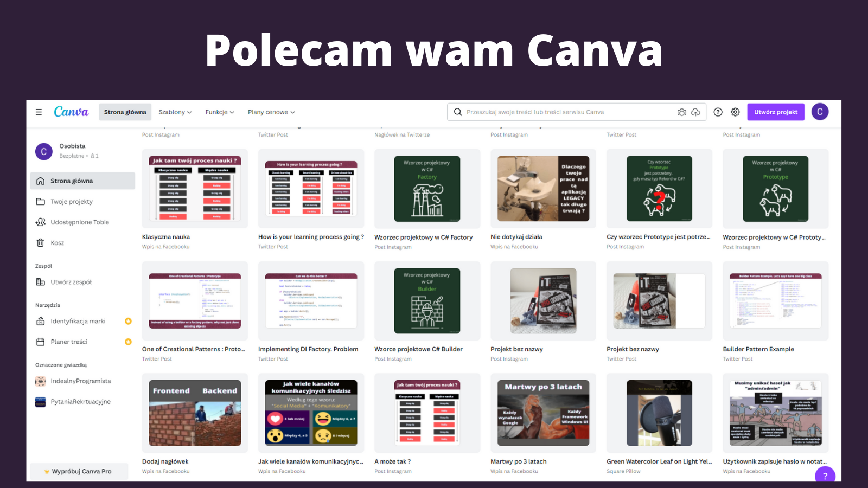Click the cloud upload icon
Image resolution: width=868 pixels, height=488 pixels.
point(695,112)
